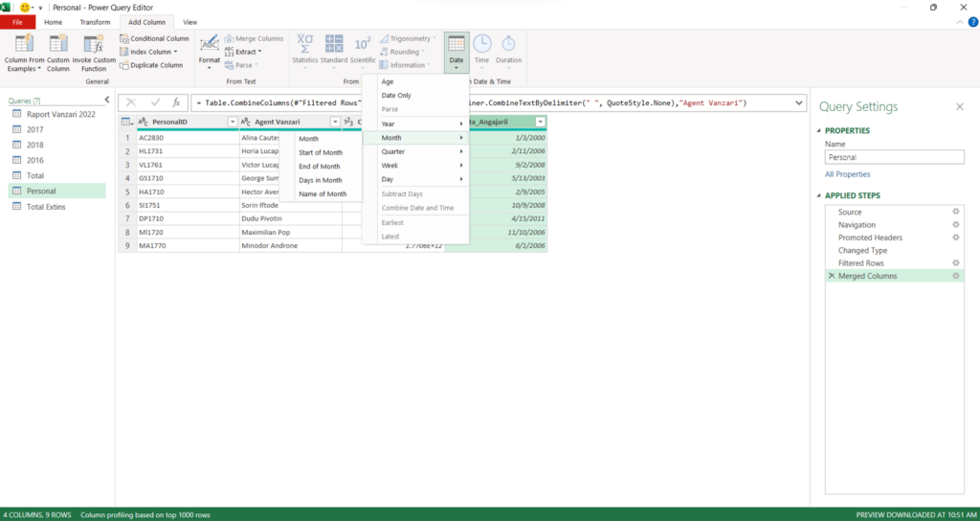
Task: Click the Standard operations icon
Action: pyautogui.click(x=334, y=44)
